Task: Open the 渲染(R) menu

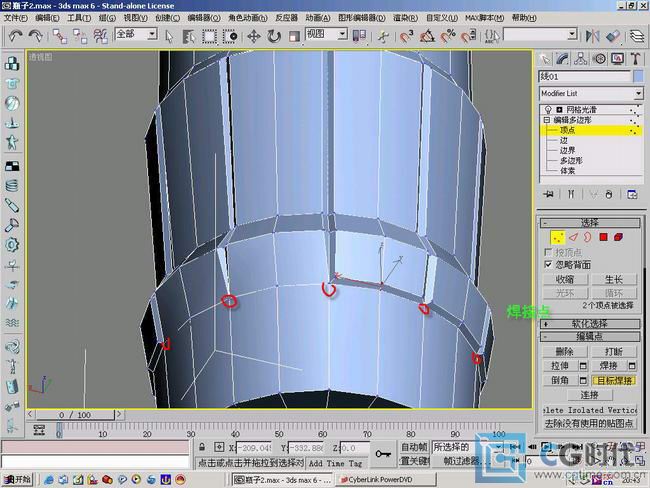Action: pyautogui.click(x=405, y=18)
